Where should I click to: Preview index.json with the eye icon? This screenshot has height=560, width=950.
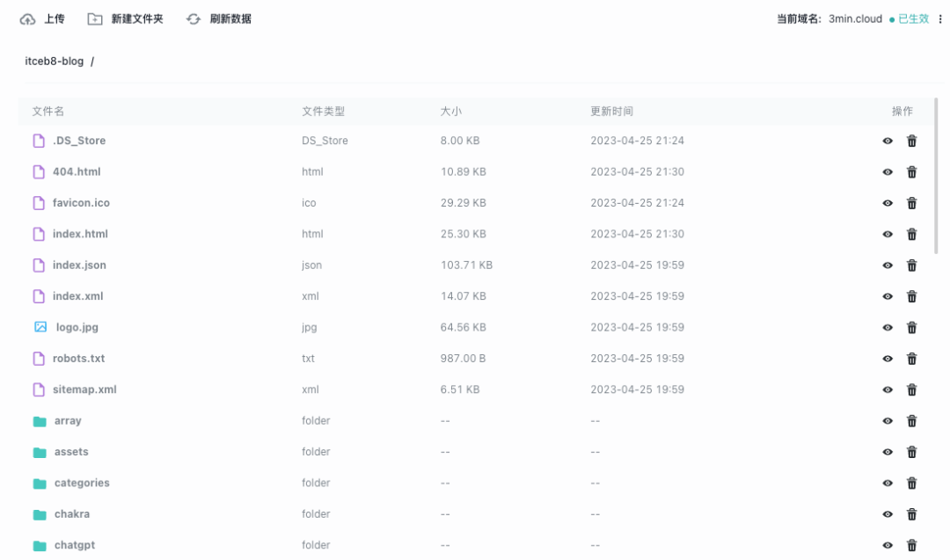click(x=887, y=265)
